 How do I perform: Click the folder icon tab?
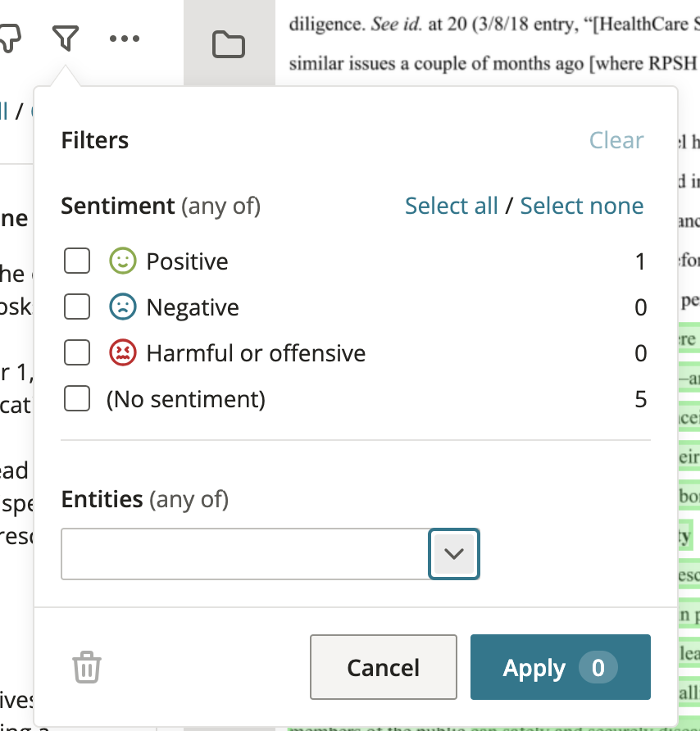coord(229,45)
